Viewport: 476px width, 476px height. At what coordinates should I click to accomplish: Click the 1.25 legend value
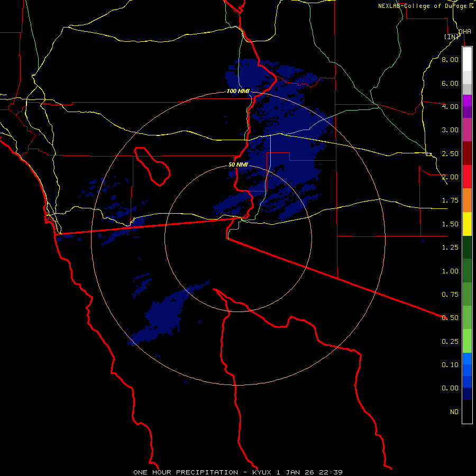(450, 248)
